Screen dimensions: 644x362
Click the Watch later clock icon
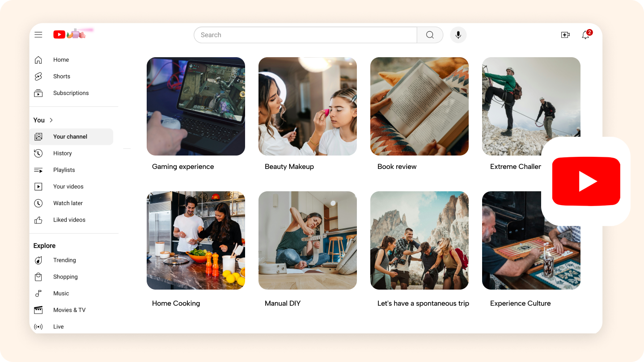point(38,203)
